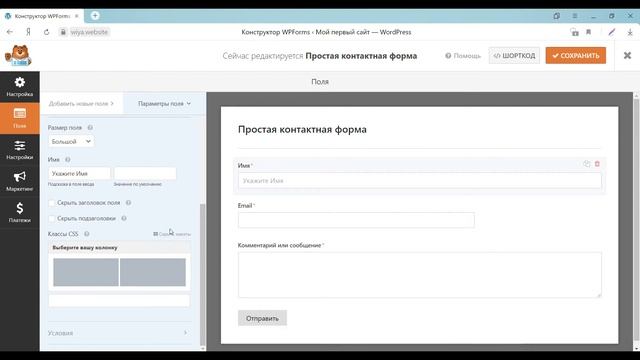Click the ШОРТКОД button
This screenshot has width=640, height=360.
coord(514,56)
